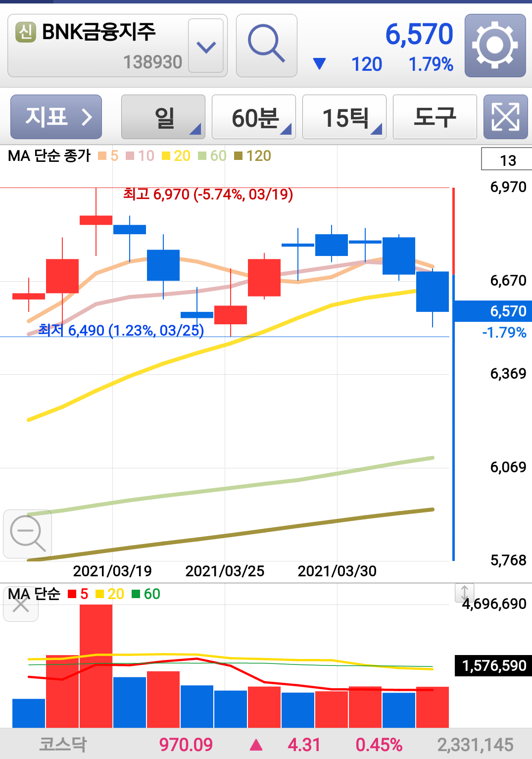Open the stock search magnifier
Viewport: 532px width, 759px height.
[266, 46]
